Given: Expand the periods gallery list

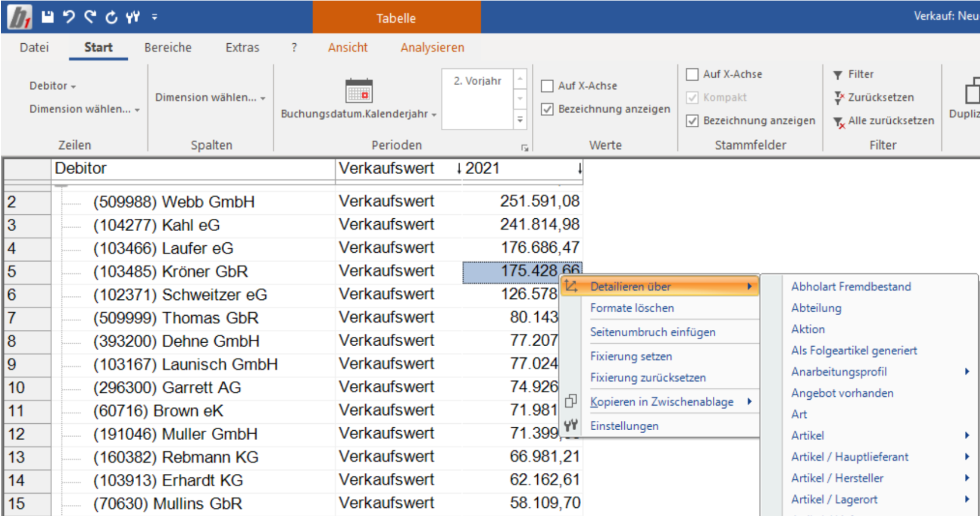Looking at the screenshot, I should tap(520, 120).
